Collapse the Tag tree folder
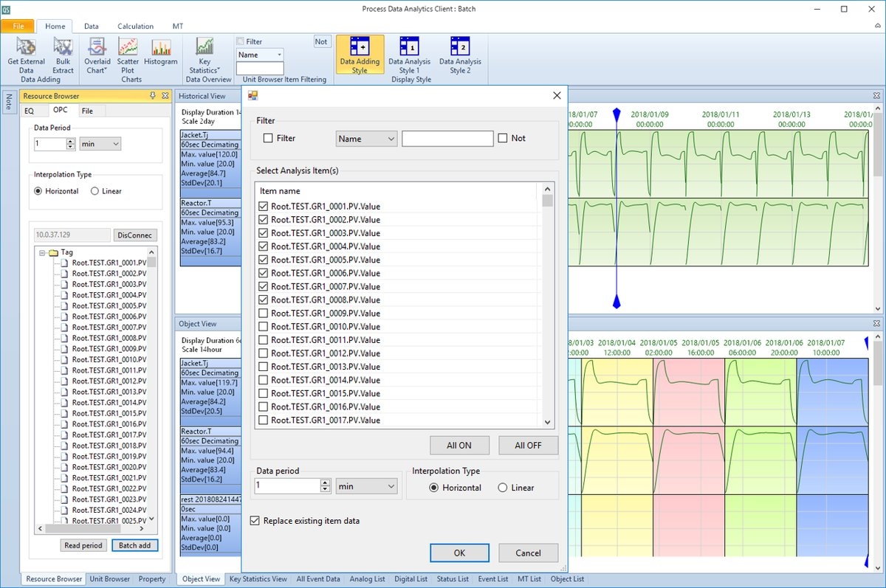886x588 pixels. tap(43, 252)
